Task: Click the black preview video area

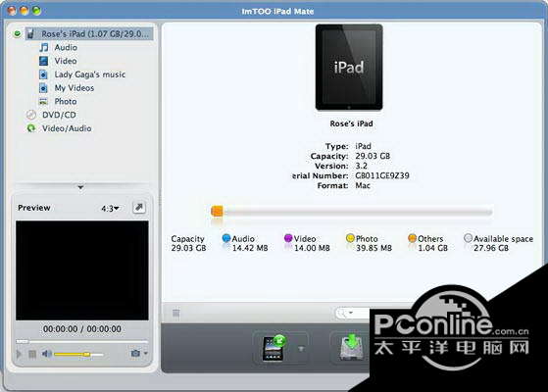Action: pos(82,270)
